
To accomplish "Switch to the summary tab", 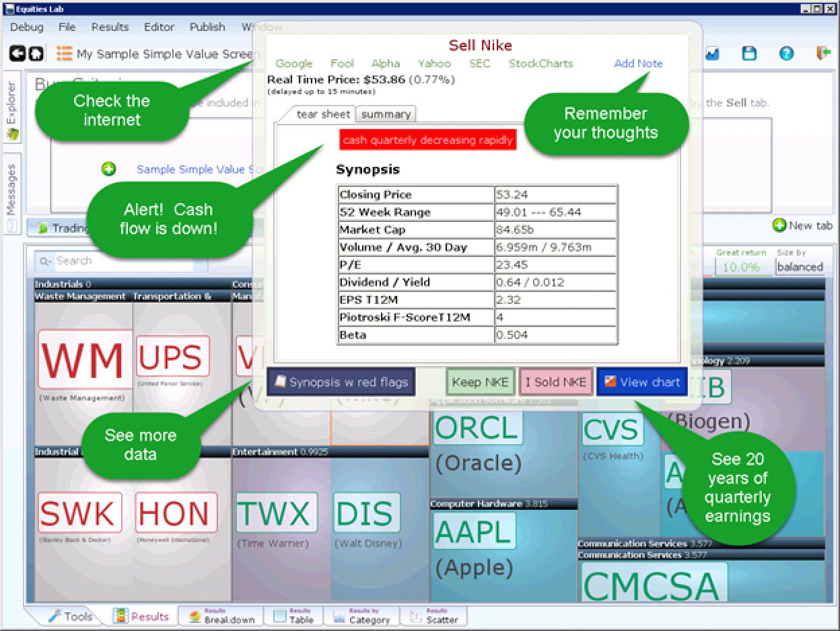I will 386,114.
